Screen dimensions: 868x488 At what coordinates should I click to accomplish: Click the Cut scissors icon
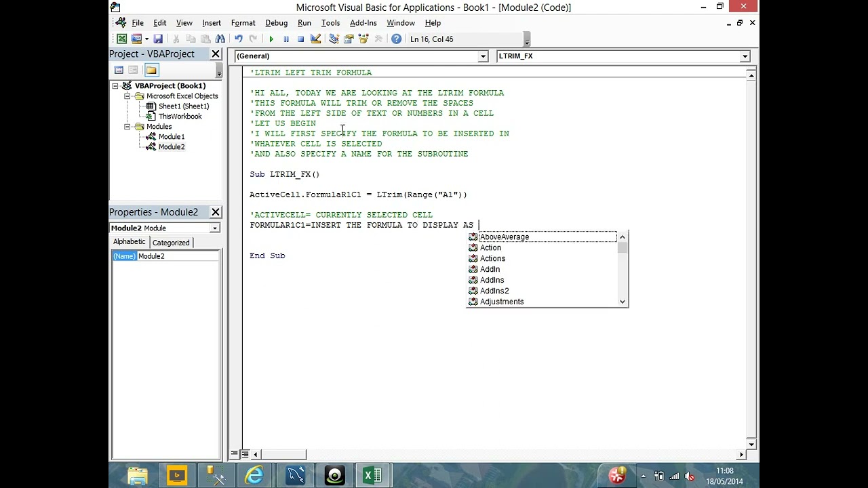tap(176, 39)
